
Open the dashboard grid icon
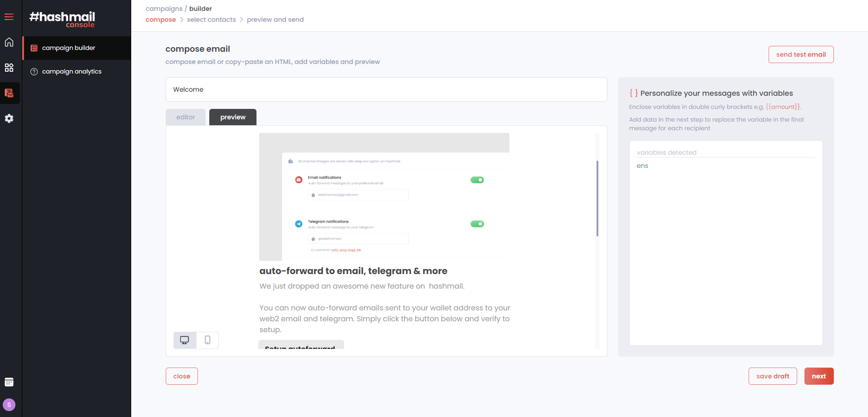(x=9, y=68)
